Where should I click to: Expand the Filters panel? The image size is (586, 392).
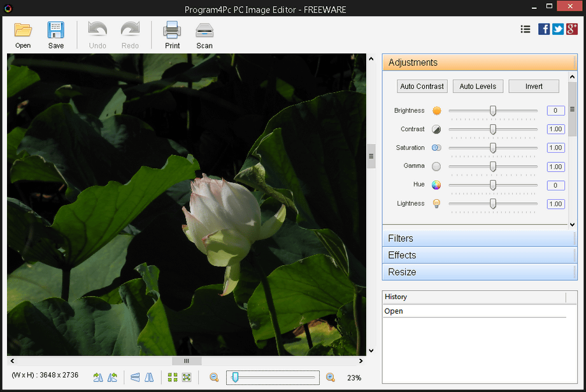tap(480, 238)
